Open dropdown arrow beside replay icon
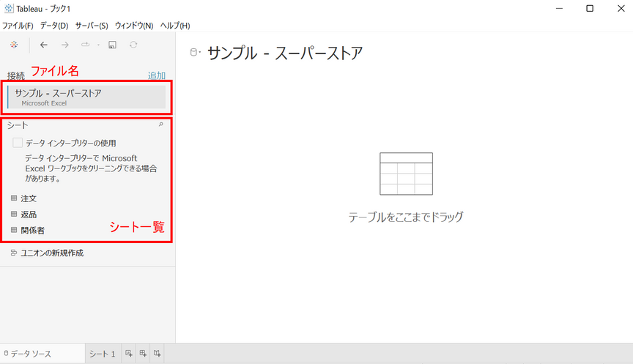The width and height of the screenshot is (633, 364). click(98, 45)
